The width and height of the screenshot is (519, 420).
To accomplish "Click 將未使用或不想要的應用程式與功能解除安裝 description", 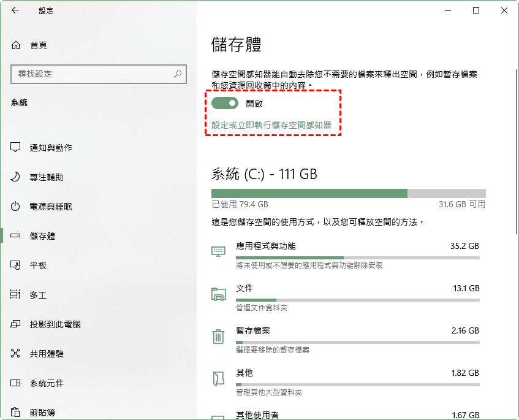I will pyautogui.click(x=309, y=265).
